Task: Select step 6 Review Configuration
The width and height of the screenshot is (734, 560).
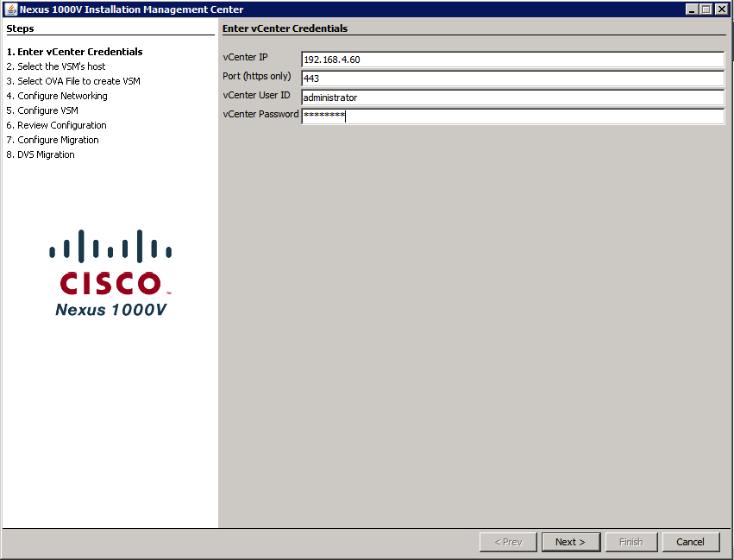Action: pyautogui.click(x=56, y=125)
